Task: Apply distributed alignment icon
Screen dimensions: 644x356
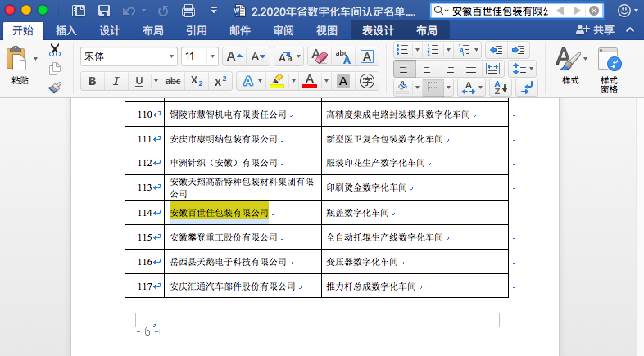Action: (492, 69)
